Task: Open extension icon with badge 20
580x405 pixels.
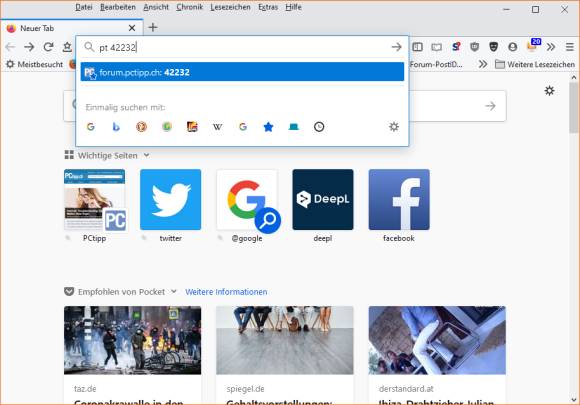Action: [533, 46]
